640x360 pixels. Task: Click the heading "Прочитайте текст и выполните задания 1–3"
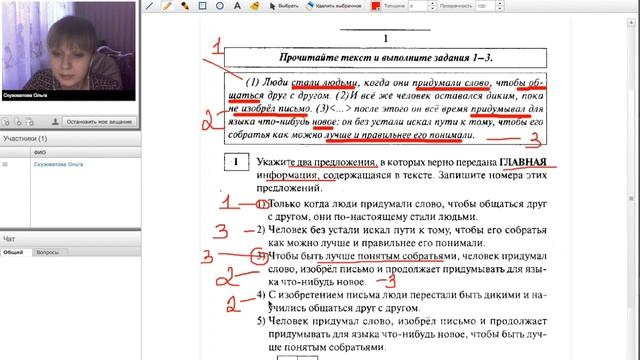385,58
